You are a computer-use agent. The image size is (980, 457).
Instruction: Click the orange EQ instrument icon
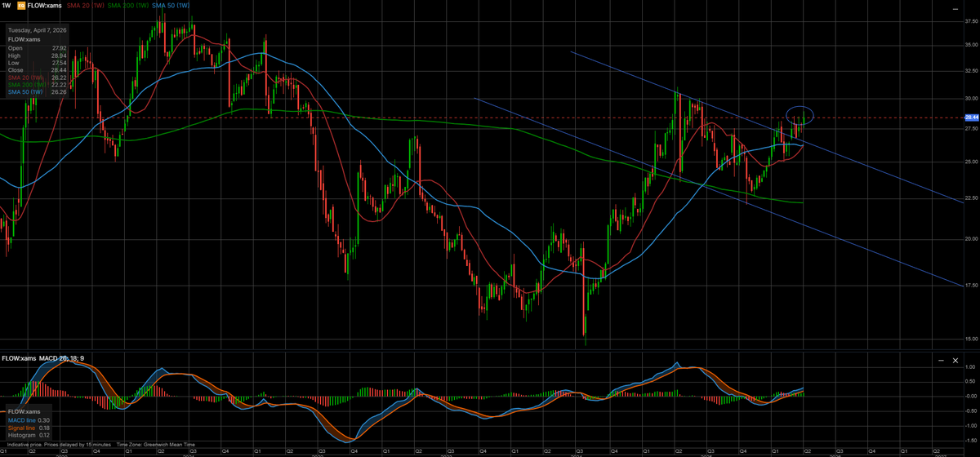pyautogui.click(x=20, y=6)
